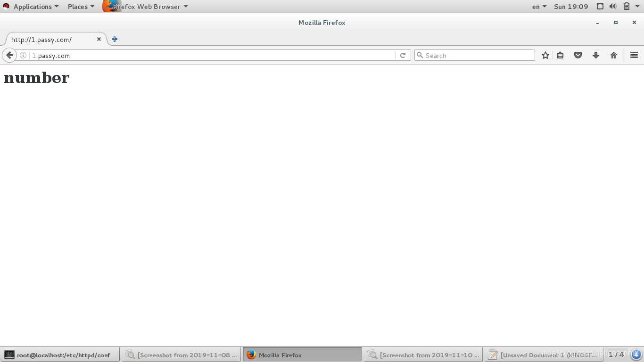644x362 pixels.
Task: Close the Mozilla Firefox window
Action: click(634, 23)
